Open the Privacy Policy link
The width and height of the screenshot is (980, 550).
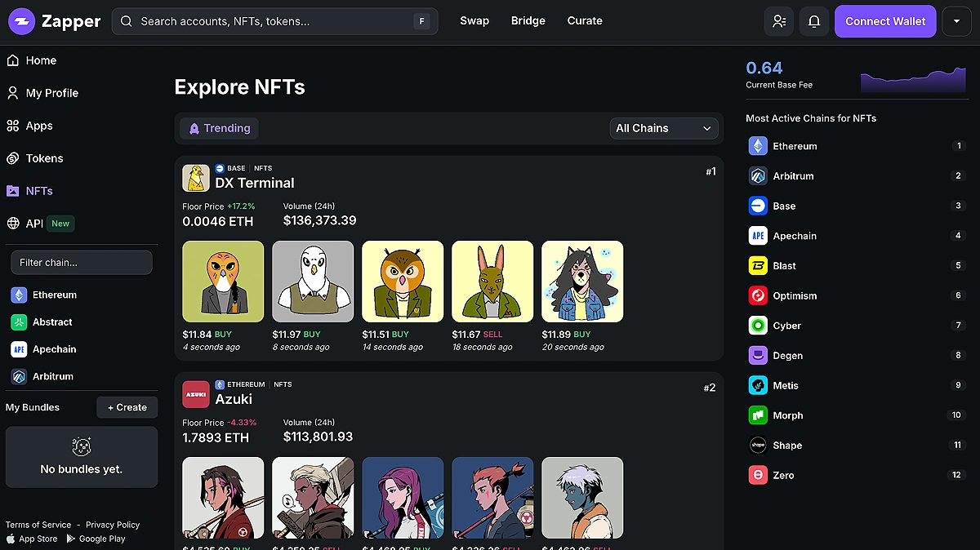(x=113, y=525)
